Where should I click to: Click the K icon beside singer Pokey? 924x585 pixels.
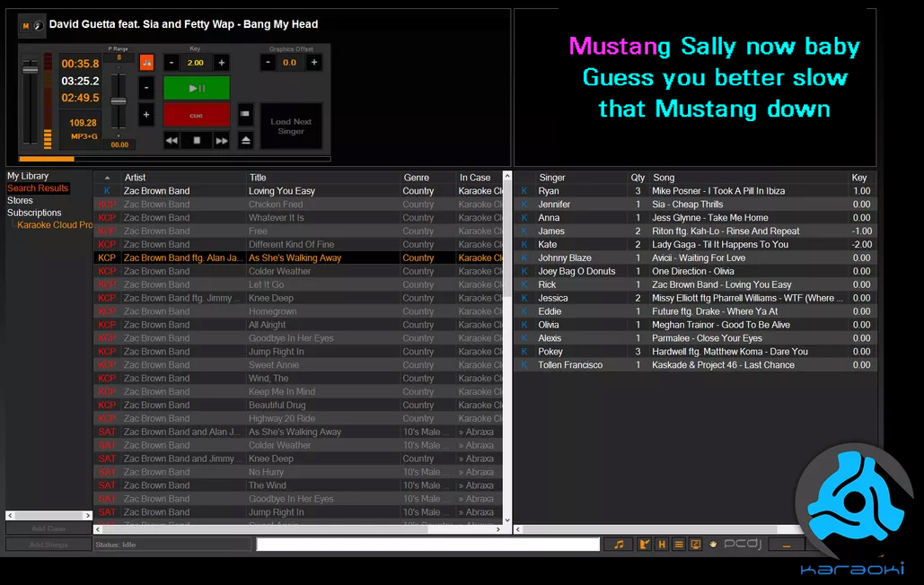524,352
